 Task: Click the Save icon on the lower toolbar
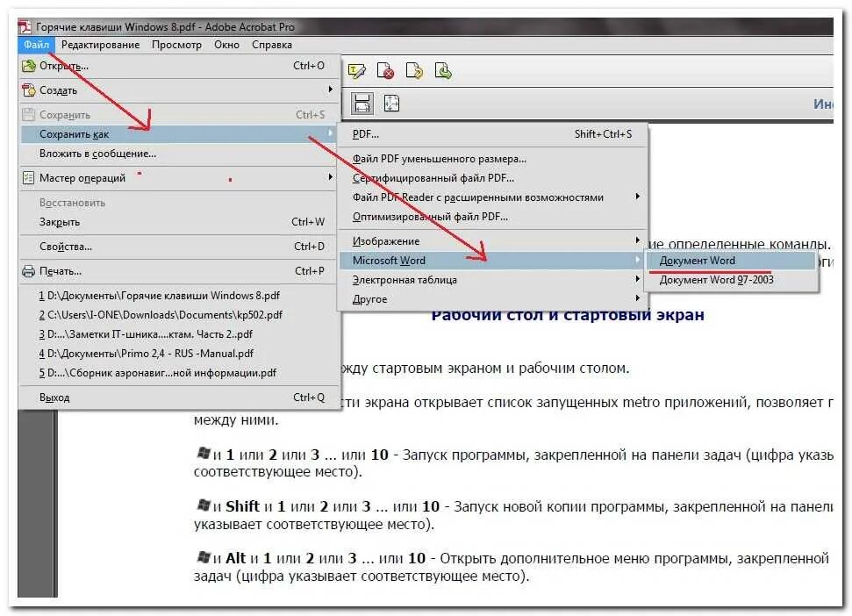click(x=362, y=103)
